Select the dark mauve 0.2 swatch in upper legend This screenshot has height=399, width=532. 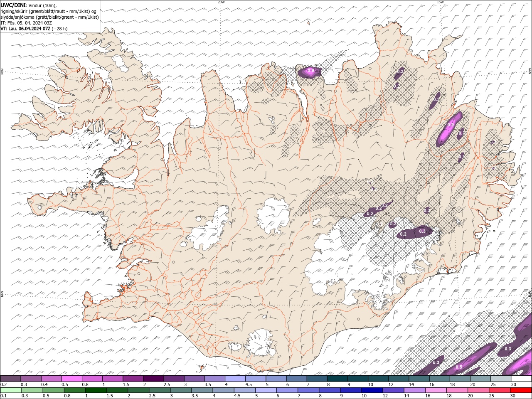(x=10, y=379)
